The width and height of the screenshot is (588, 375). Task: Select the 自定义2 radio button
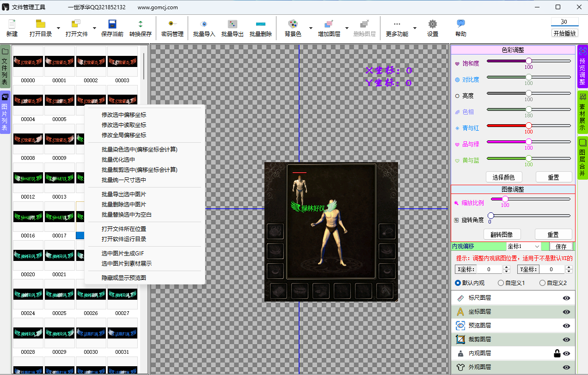542,283
